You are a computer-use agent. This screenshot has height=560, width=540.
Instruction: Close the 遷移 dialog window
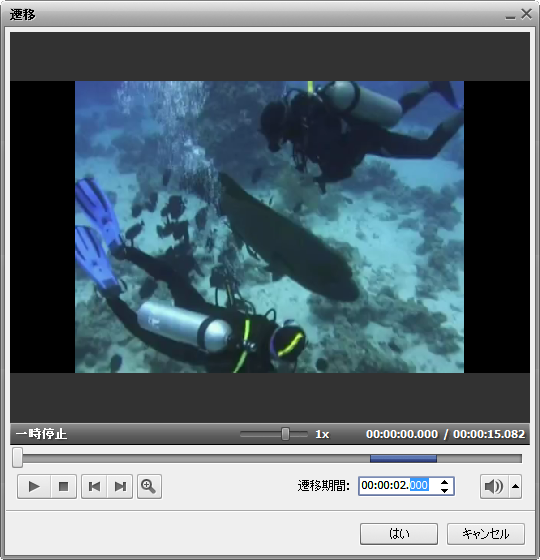(x=526, y=14)
